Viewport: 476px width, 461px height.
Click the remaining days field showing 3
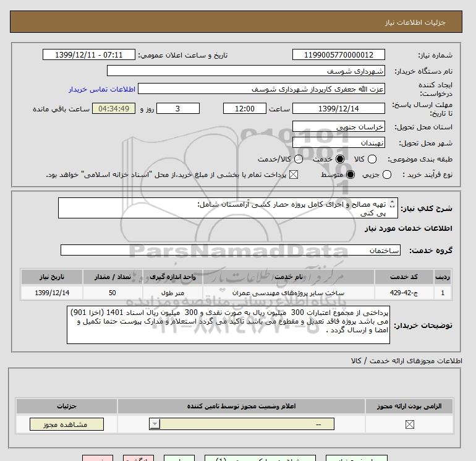(x=177, y=108)
